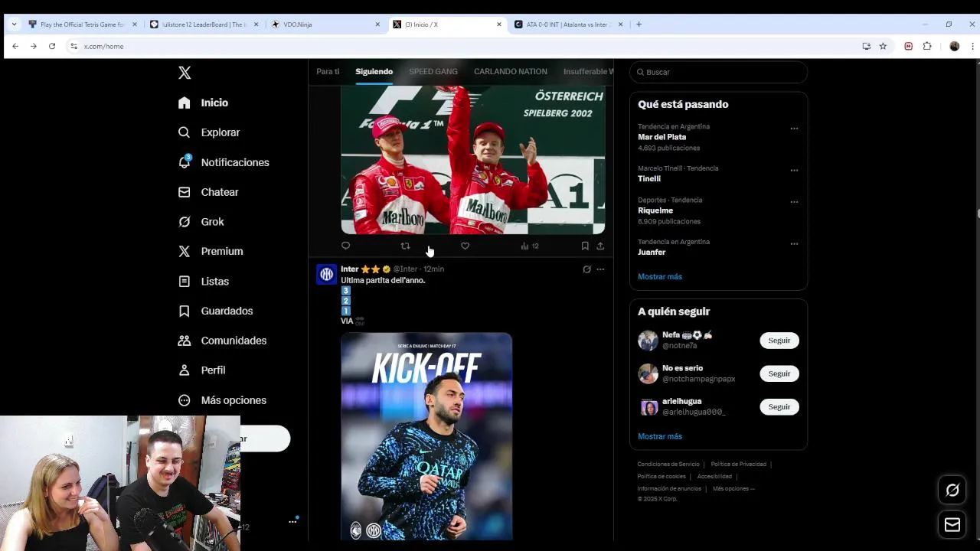
Task: Click Inter's profile avatar
Action: [327, 274]
